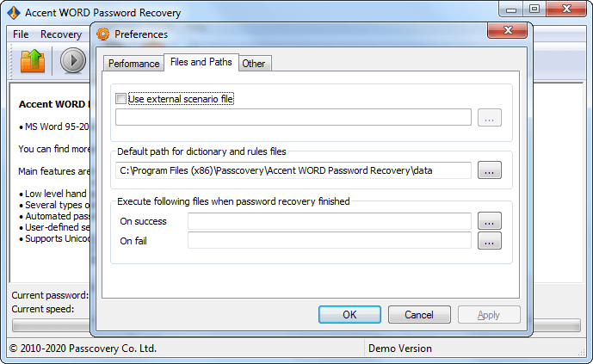
Task: Click the Supports Unicod bullet line
Action: click(x=54, y=238)
